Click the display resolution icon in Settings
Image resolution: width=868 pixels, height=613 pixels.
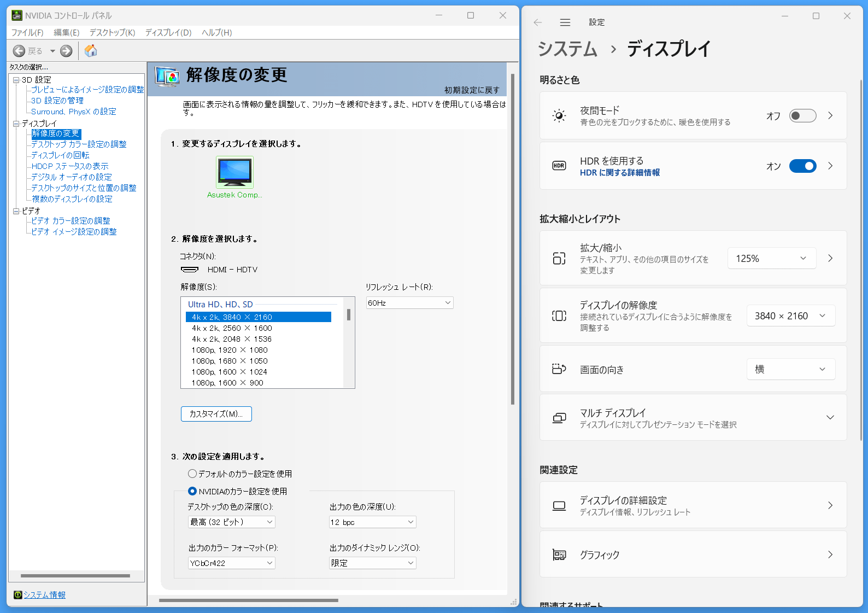559,316
